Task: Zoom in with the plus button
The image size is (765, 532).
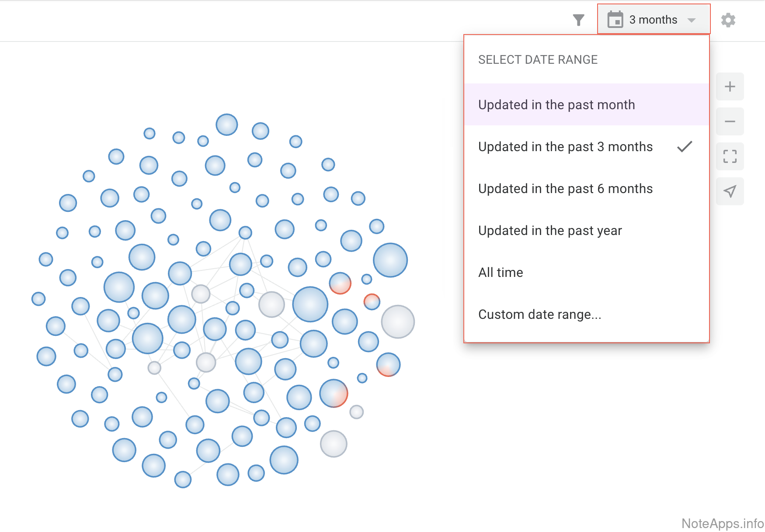Action: (730, 86)
